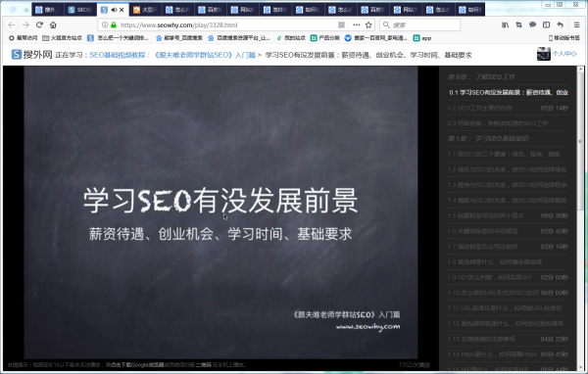Select lesson 1.14 about Https
This screenshot has width=588, height=374.
(x=509, y=354)
